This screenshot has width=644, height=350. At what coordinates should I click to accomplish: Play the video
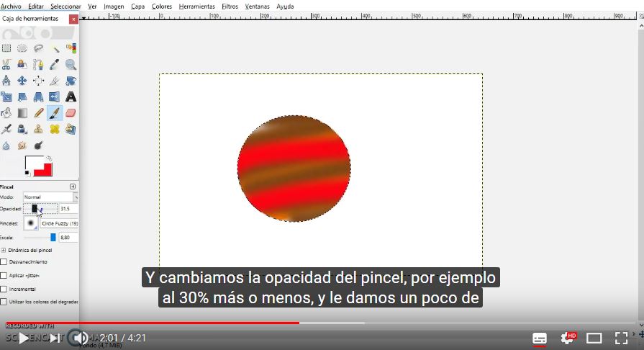pos(24,338)
